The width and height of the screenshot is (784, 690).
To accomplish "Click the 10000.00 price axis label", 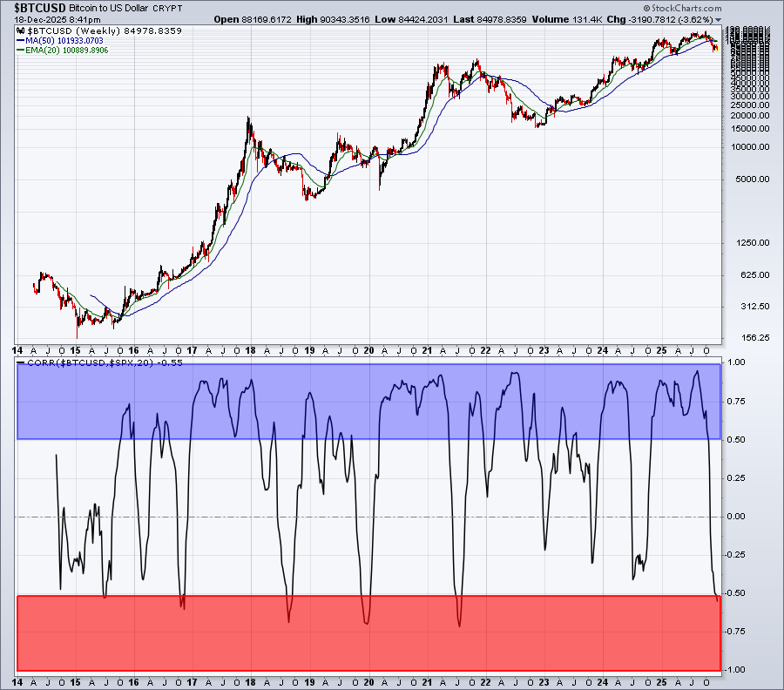I will (x=745, y=147).
